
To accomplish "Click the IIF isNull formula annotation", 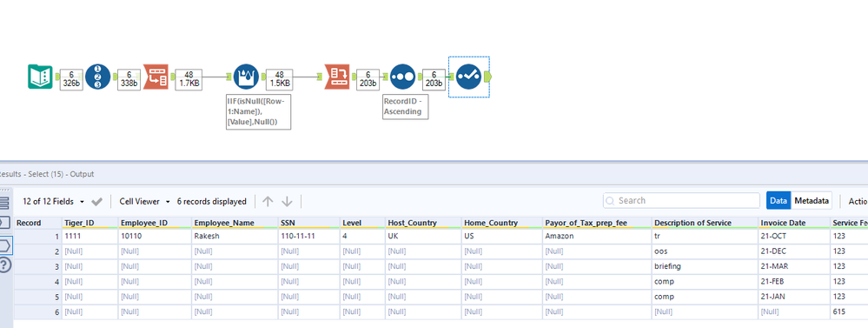I will pyautogui.click(x=259, y=111).
